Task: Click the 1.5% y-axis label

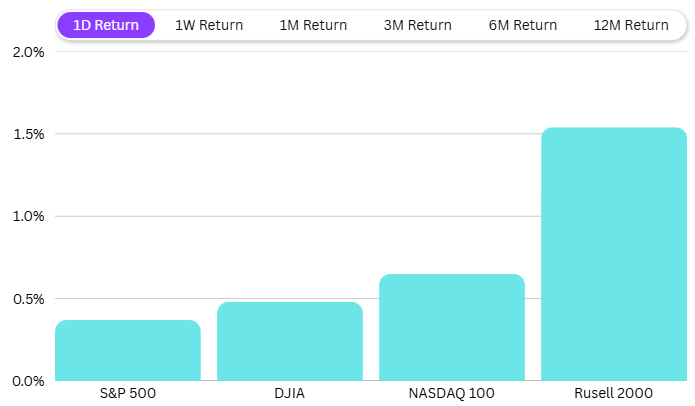Action: 29,134
